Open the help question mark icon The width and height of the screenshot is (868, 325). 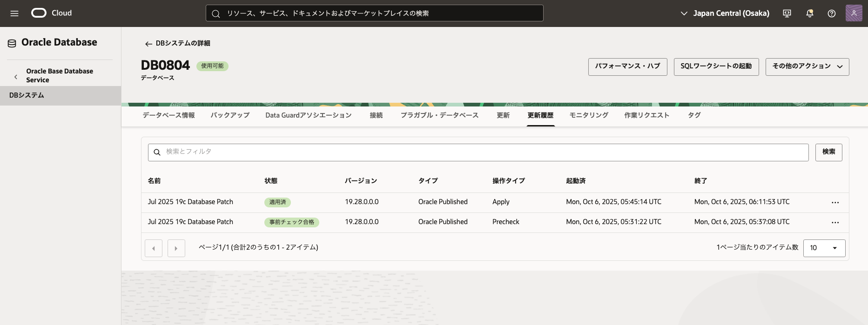pos(832,13)
